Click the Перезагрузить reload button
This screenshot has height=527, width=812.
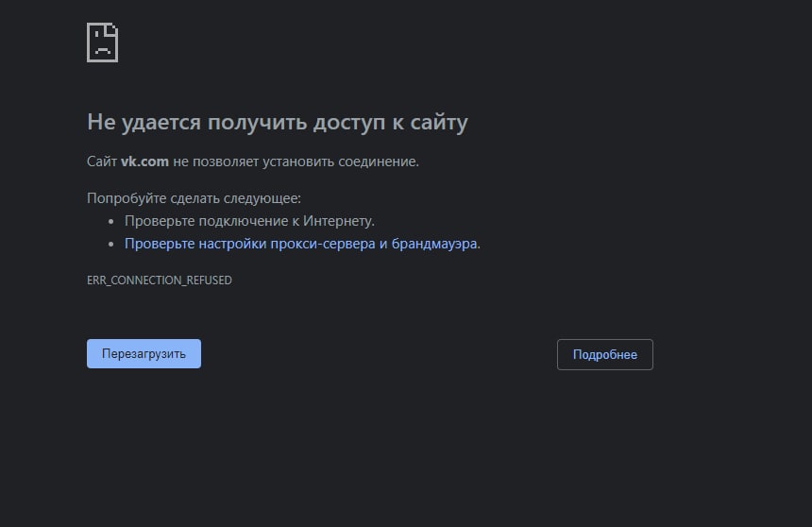pyautogui.click(x=144, y=353)
